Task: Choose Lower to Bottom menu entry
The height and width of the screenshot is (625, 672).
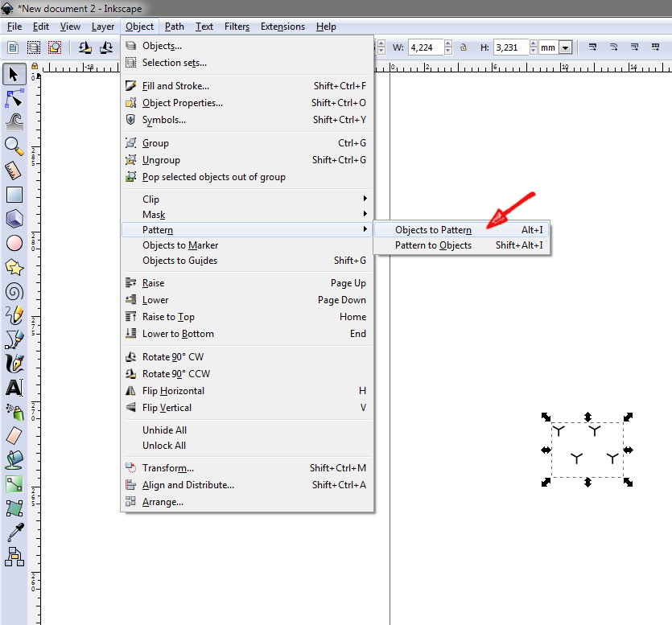Action: tap(247, 334)
